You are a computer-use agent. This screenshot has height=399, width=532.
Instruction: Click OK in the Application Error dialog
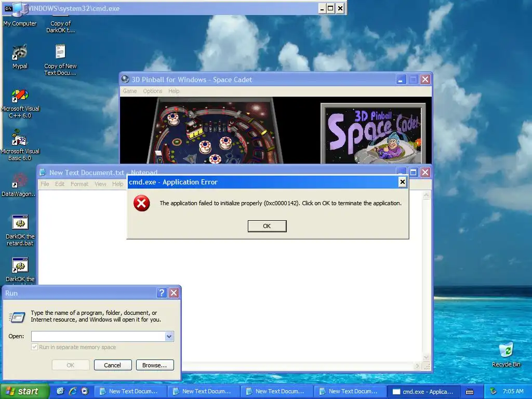coord(267,226)
